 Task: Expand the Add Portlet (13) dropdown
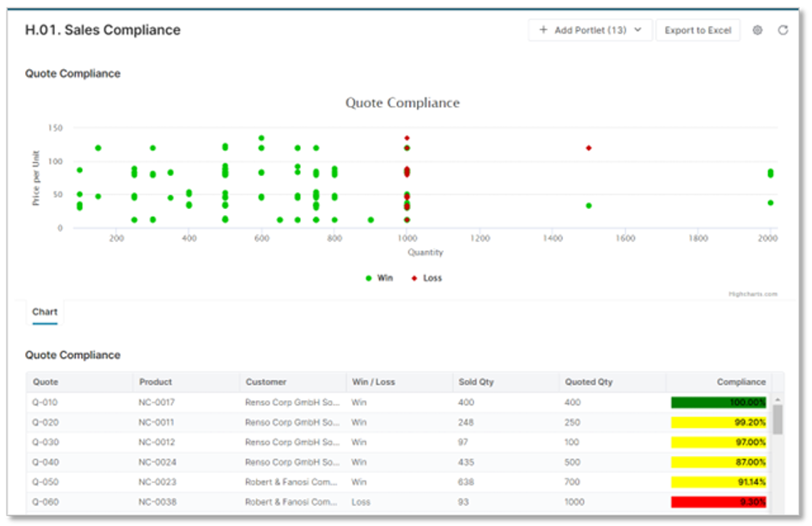[x=638, y=30]
